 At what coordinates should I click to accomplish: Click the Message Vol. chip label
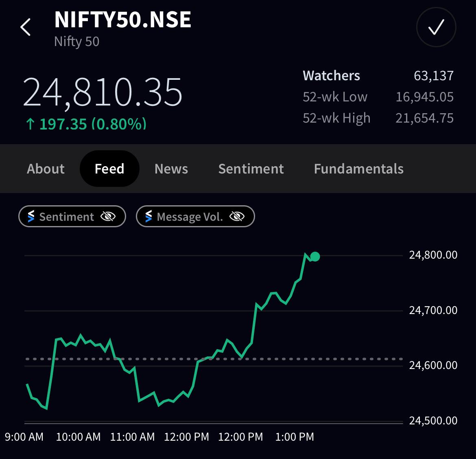tap(190, 217)
